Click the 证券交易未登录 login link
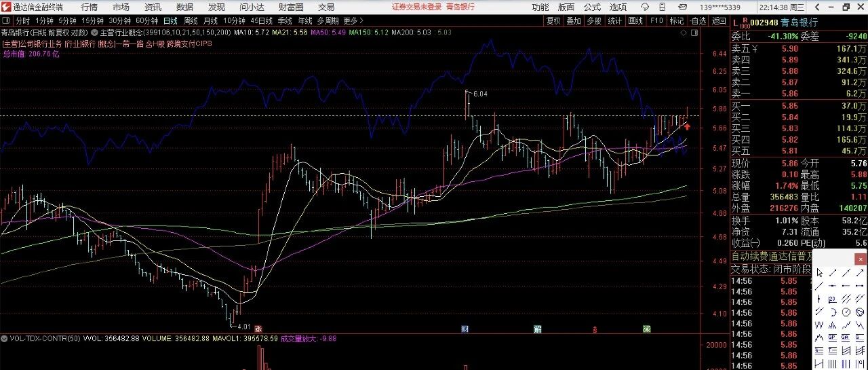This screenshot has height=370, width=868. pyautogui.click(x=416, y=7)
